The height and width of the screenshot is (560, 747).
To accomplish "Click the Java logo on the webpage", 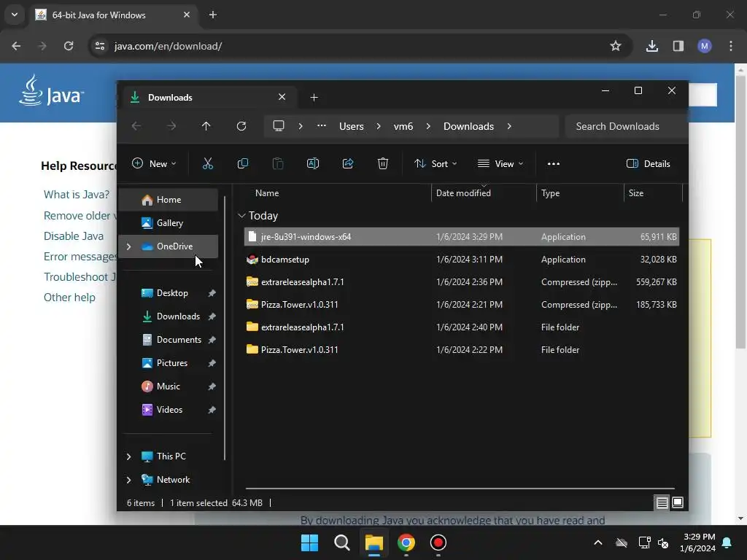I will 51,90.
